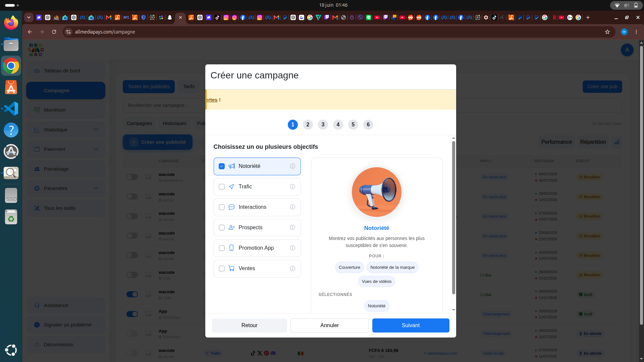This screenshot has width=644, height=362.
Task: Uncheck the Notoriété objective checkbox
Action: [x=222, y=166]
